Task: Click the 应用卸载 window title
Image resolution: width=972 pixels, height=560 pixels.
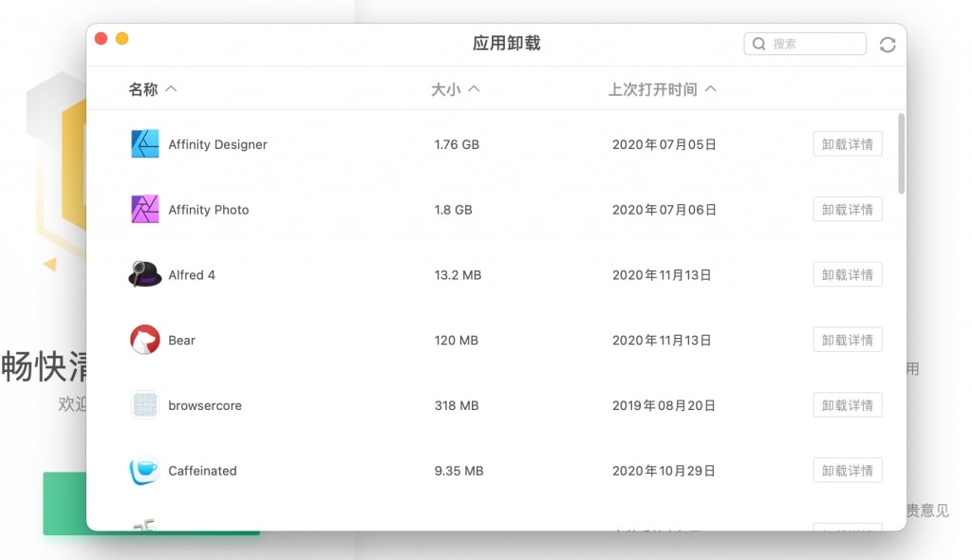Action: tap(507, 43)
